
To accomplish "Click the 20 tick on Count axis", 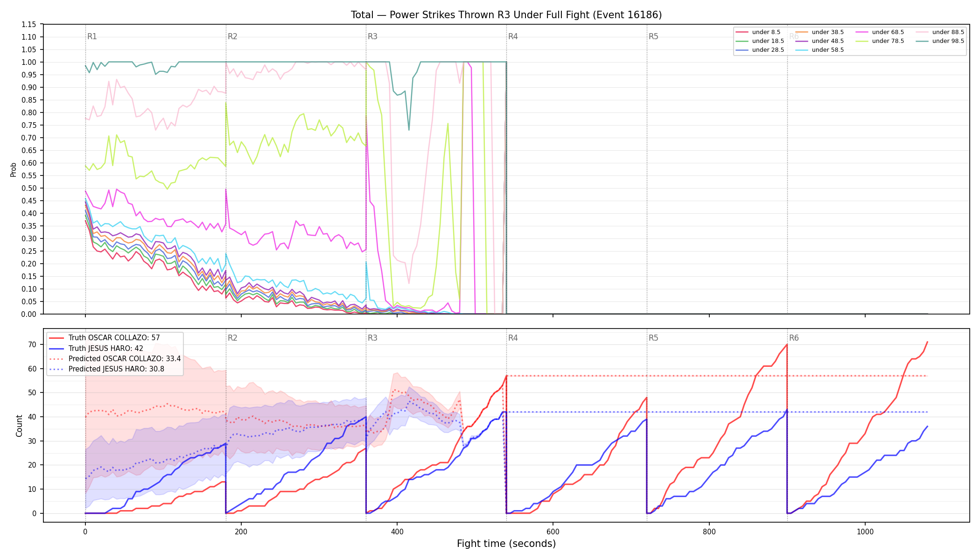I will click(32, 465).
